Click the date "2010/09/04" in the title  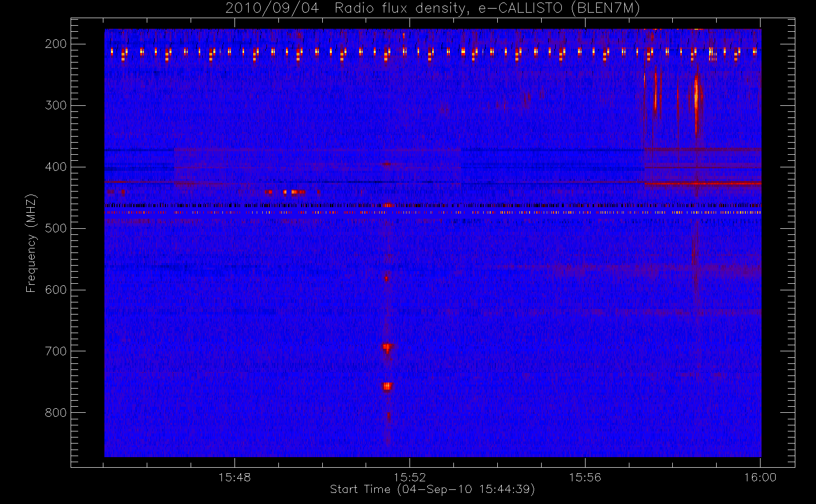272,8
